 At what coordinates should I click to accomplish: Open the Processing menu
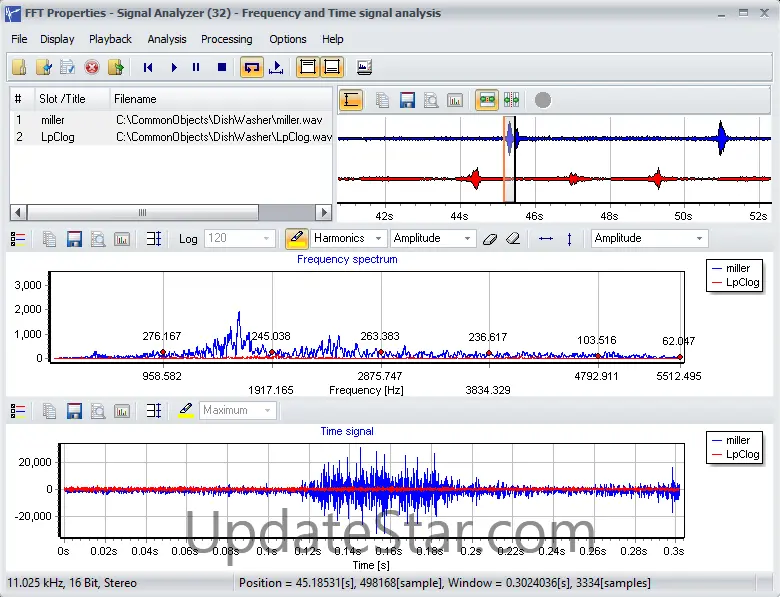(x=226, y=39)
